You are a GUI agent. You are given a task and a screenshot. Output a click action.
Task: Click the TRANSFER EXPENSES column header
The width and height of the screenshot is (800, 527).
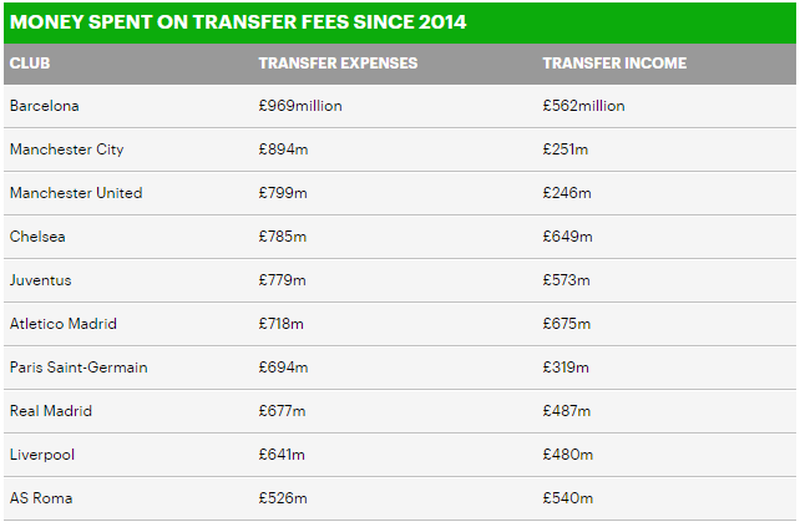(x=338, y=63)
